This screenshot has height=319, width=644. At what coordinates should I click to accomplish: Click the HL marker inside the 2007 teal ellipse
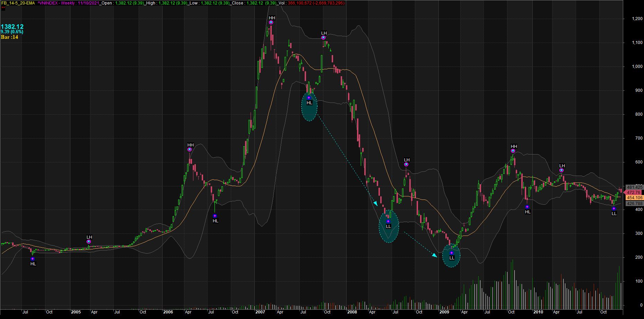(x=309, y=98)
